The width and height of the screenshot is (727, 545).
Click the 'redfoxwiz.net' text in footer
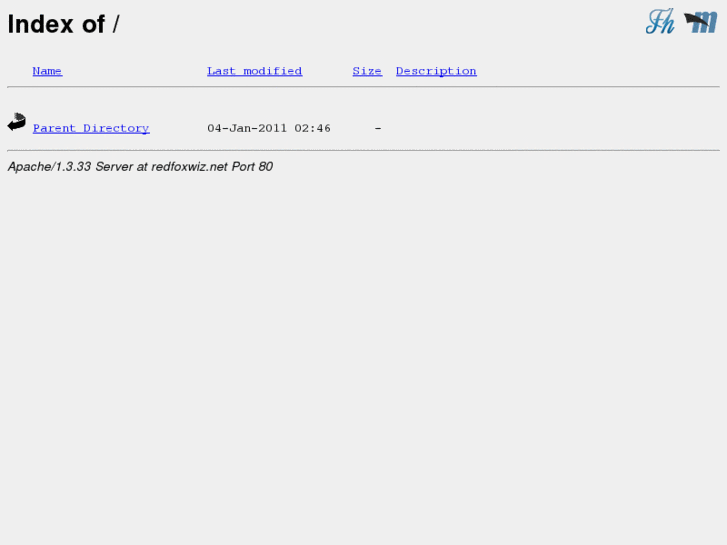(x=189, y=167)
